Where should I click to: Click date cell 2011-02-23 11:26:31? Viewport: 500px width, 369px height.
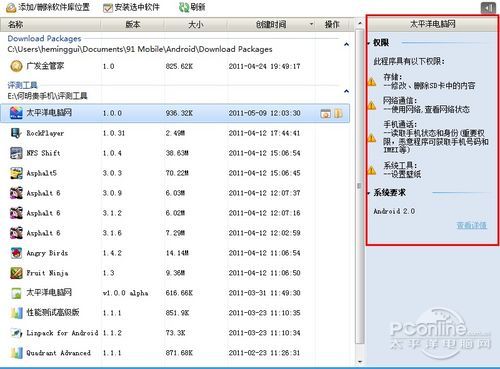(x=264, y=353)
